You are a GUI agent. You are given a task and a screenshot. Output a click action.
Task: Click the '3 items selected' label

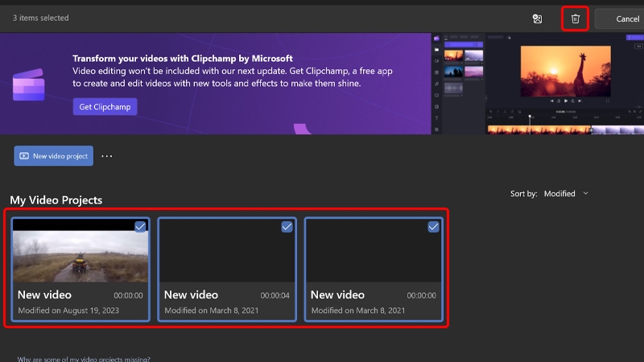(41, 18)
